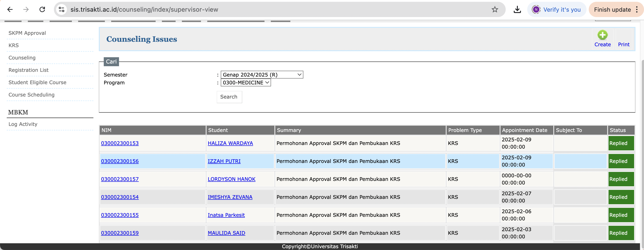Bookmark this page with star icon
Screen dimensions: 644x250
tap(495, 9)
